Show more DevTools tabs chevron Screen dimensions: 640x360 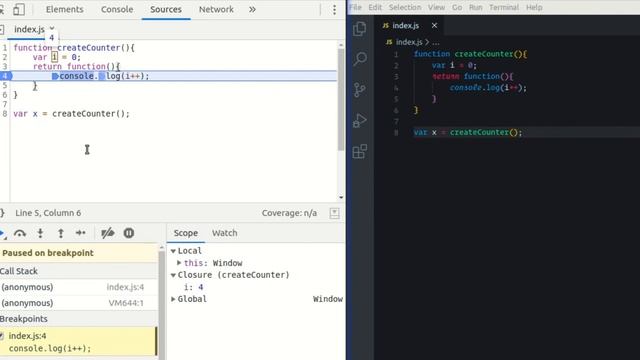pos(252,9)
